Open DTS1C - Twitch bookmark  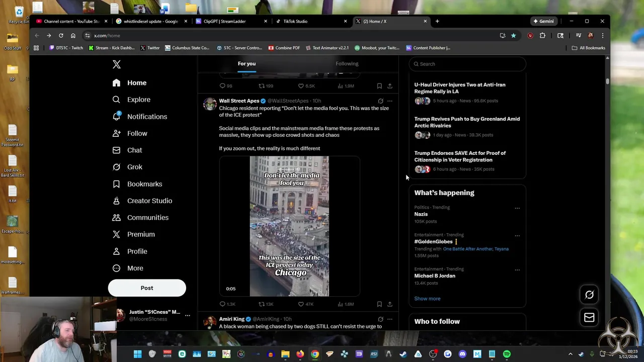coord(66,48)
